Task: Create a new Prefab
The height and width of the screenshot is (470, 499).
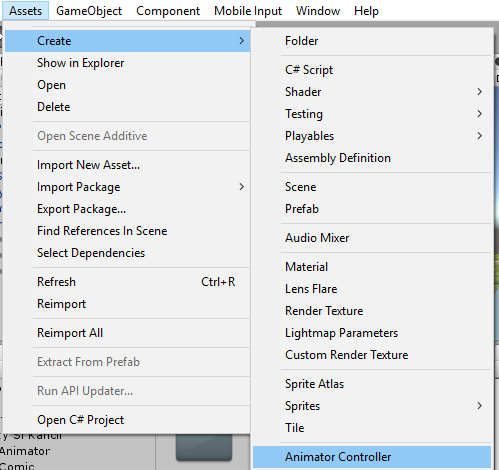Action: click(x=372, y=209)
